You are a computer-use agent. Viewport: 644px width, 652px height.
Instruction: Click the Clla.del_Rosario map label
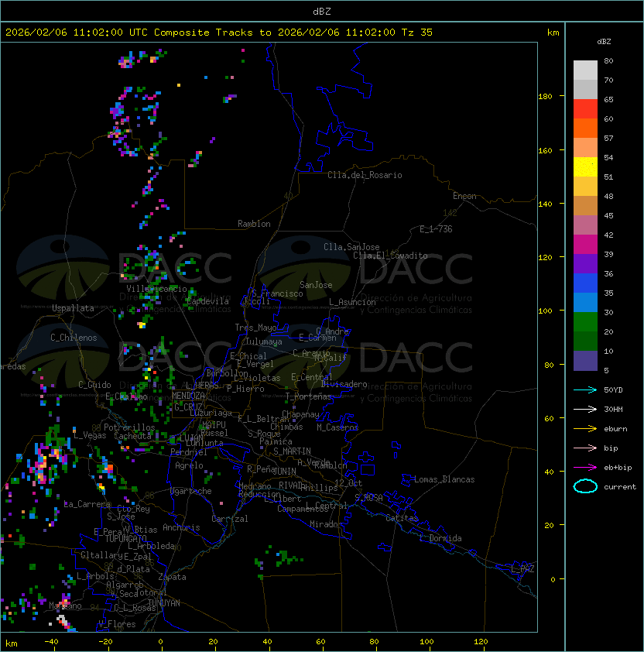(x=365, y=175)
